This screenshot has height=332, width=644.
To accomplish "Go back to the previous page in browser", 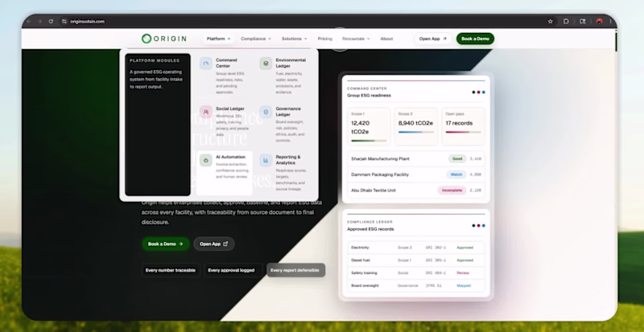I will tap(29, 22).
